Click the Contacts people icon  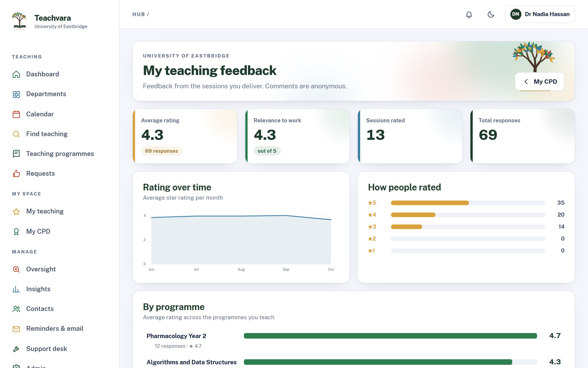click(x=16, y=309)
